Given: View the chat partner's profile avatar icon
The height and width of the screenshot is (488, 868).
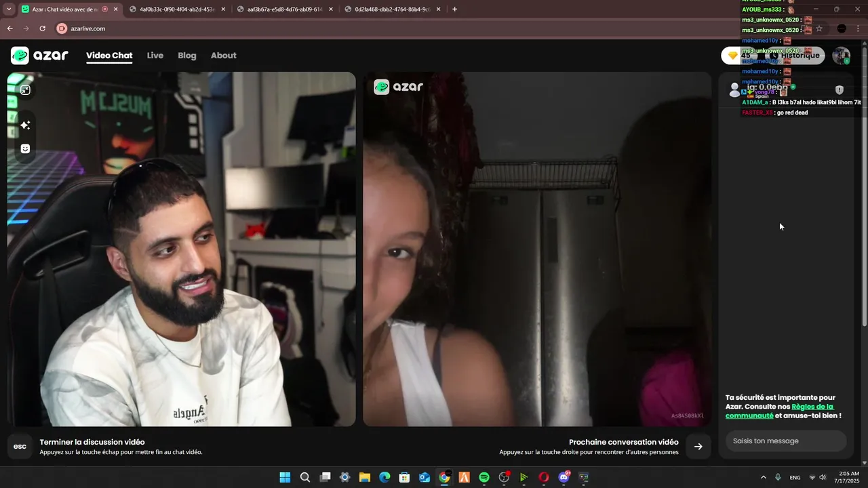Looking at the screenshot, I should tap(734, 89).
